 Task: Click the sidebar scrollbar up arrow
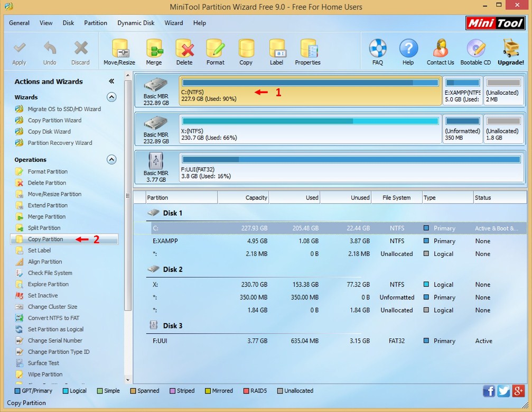coord(128,76)
